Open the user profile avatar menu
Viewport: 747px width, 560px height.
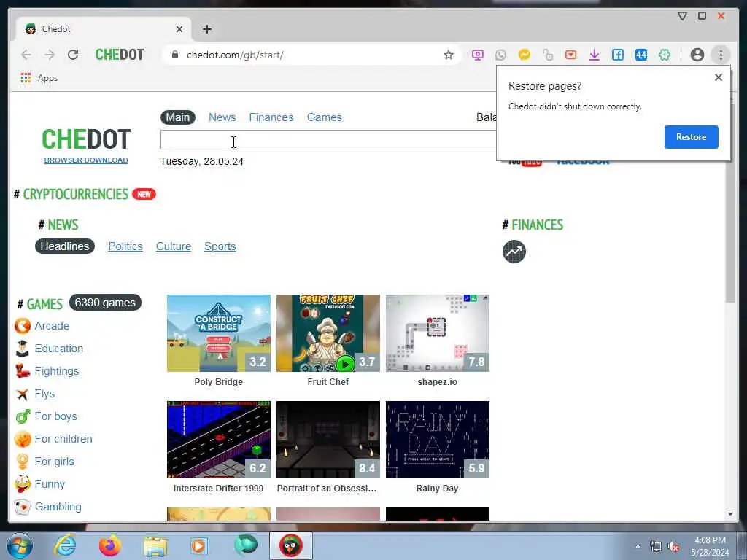(697, 55)
